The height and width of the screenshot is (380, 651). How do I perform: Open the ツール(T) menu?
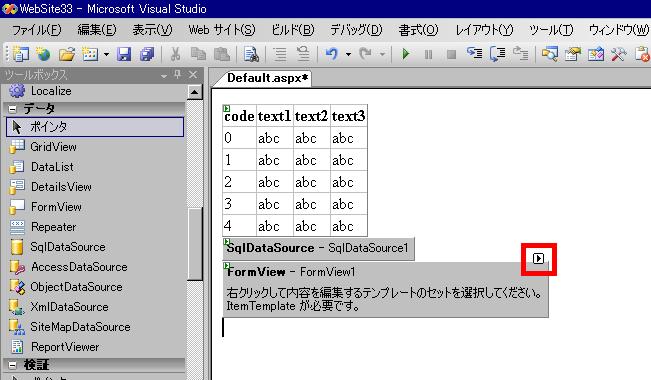(x=551, y=30)
